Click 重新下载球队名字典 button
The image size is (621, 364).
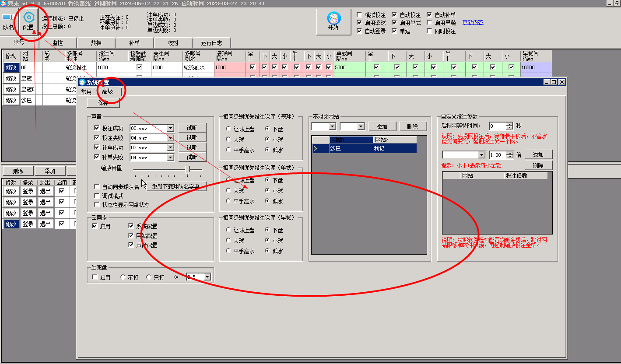[x=175, y=186]
